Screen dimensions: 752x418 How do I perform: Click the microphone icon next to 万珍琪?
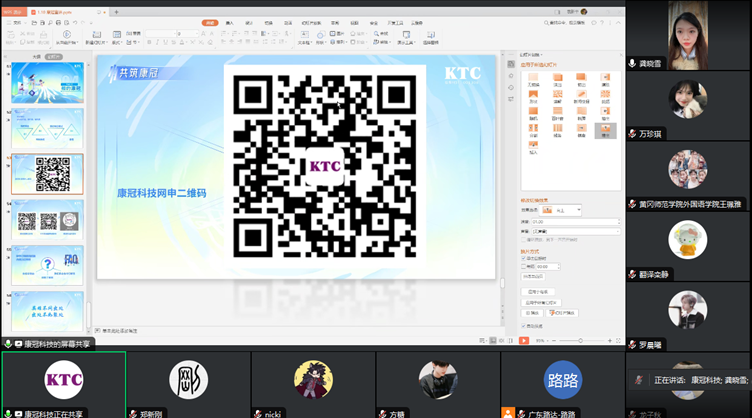(632, 133)
